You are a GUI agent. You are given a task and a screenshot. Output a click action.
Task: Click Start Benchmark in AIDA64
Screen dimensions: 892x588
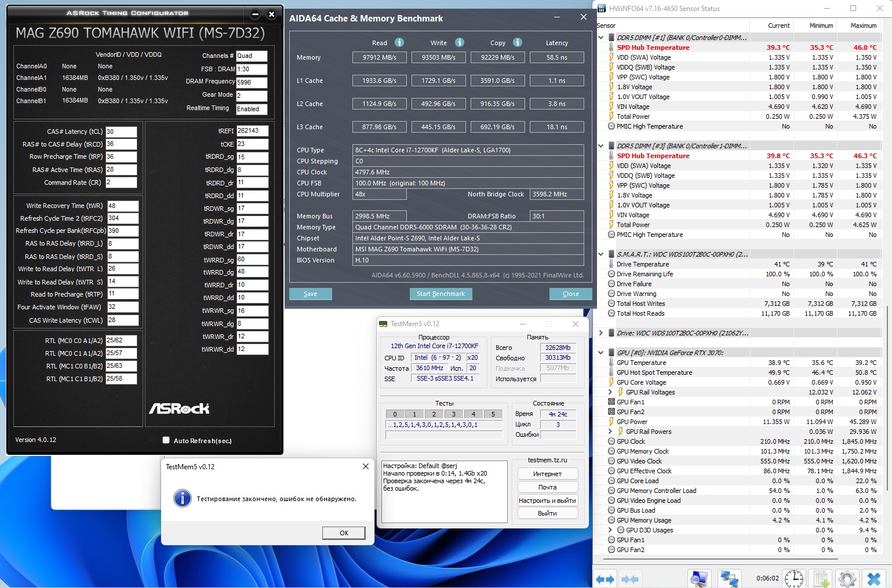[440, 294]
